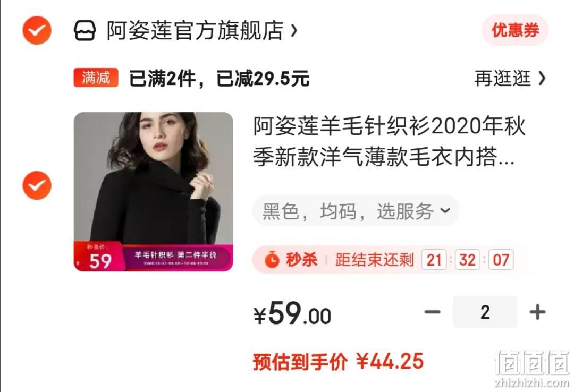Image resolution: width=574 pixels, height=392 pixels.
Task: Click the quantity field showing 2
Action: [485, 312]
